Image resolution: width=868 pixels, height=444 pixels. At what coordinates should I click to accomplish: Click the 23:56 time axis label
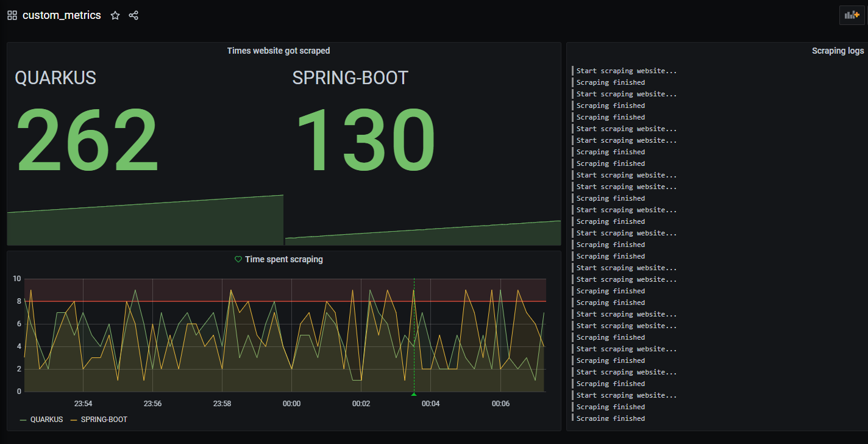153,404
